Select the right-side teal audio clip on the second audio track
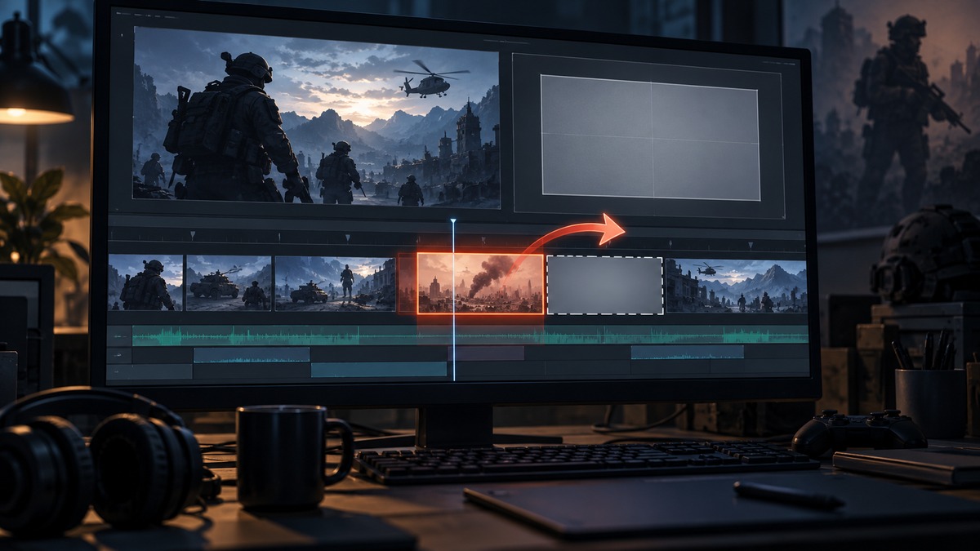 point(687,353)
